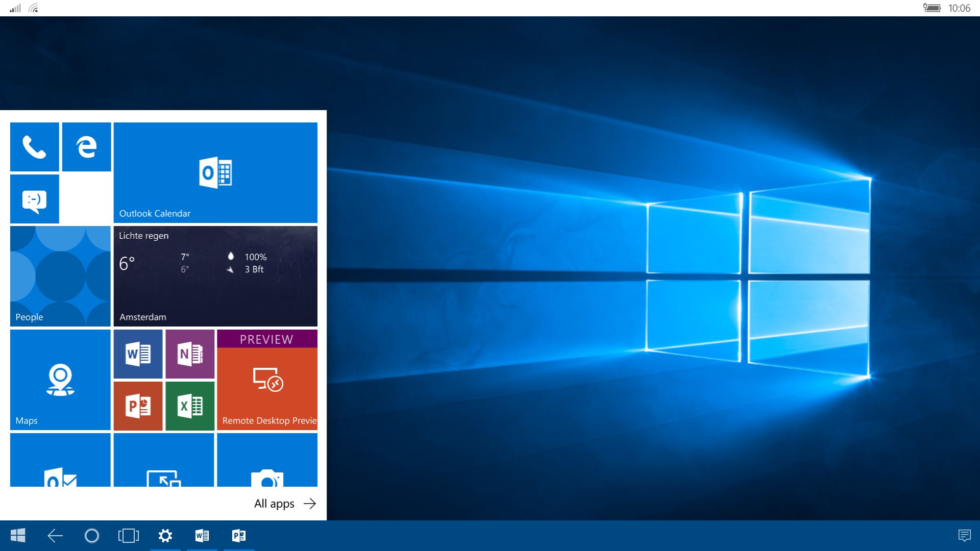The image size is (980, 551).
Task: Click the battery status icon
Action: 932,8
